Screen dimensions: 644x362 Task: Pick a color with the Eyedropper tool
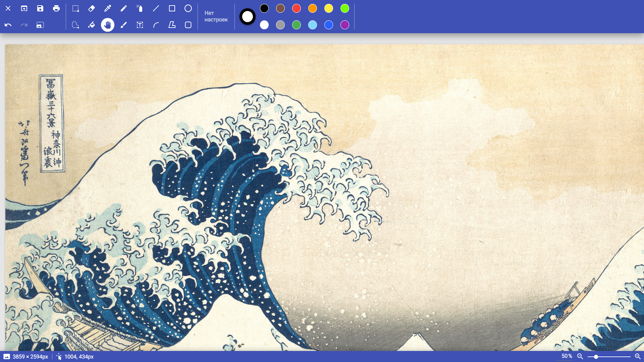108,8
